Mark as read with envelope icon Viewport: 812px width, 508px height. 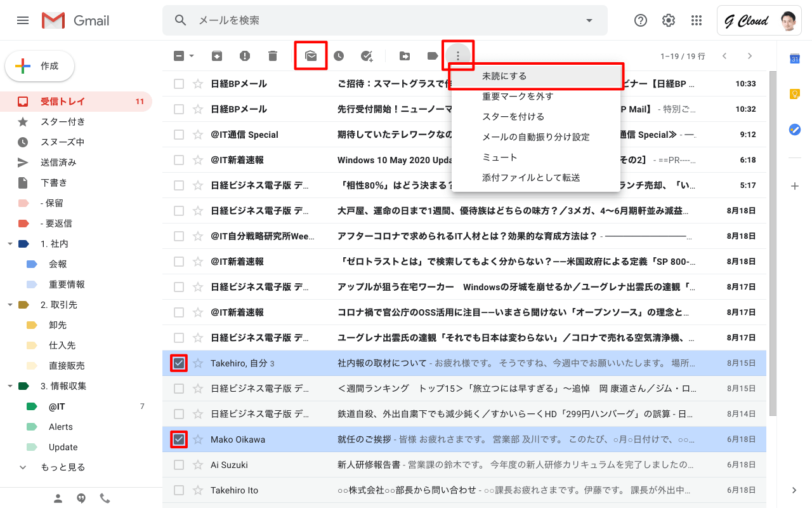(311, 56)
